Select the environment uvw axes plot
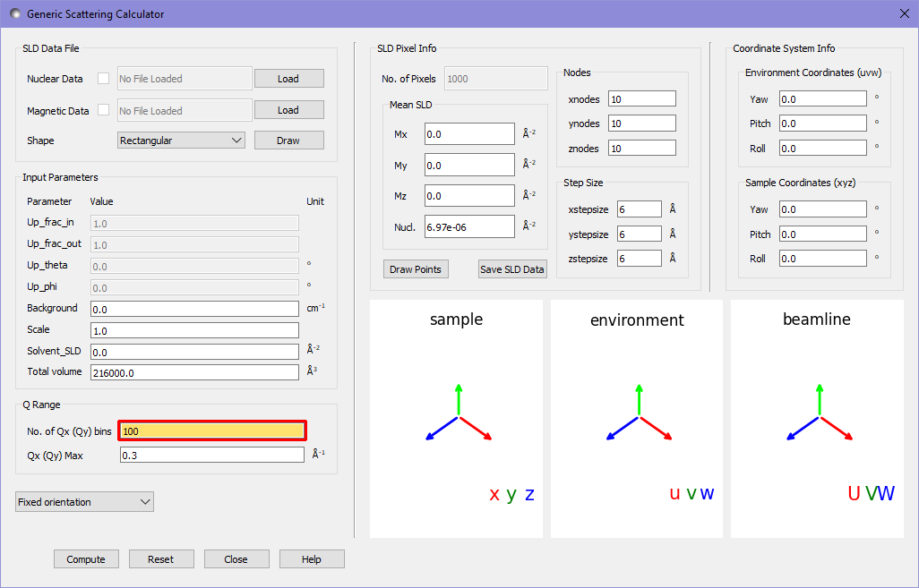Viewport: 919px width, 588px height. pos(637,419)
